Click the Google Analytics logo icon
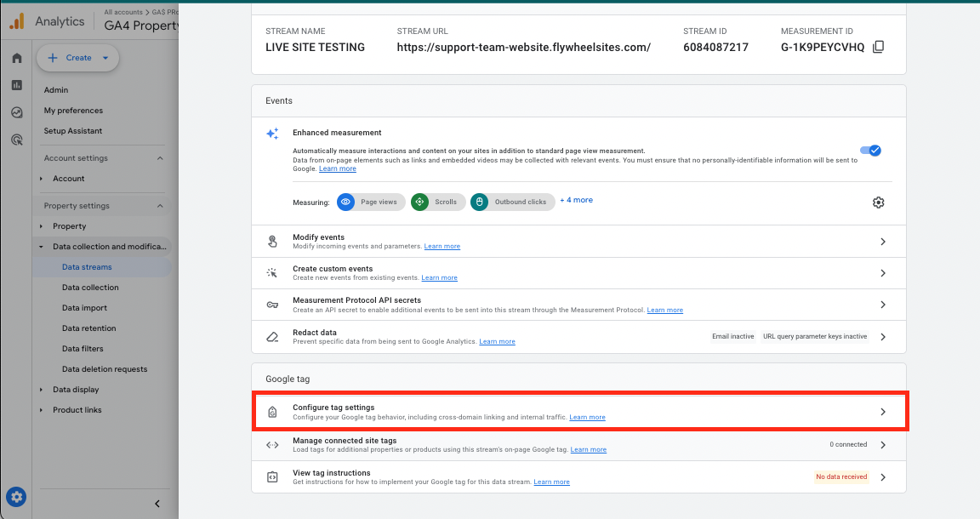This screenshot has height=519, width=980. point(17,21)
